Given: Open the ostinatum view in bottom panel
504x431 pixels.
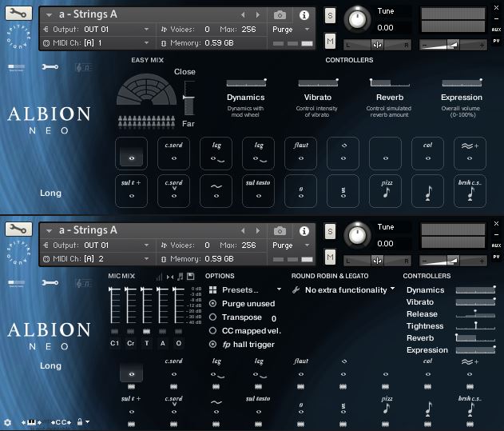Looking at the screenshot, I should [x=82, y=283].
